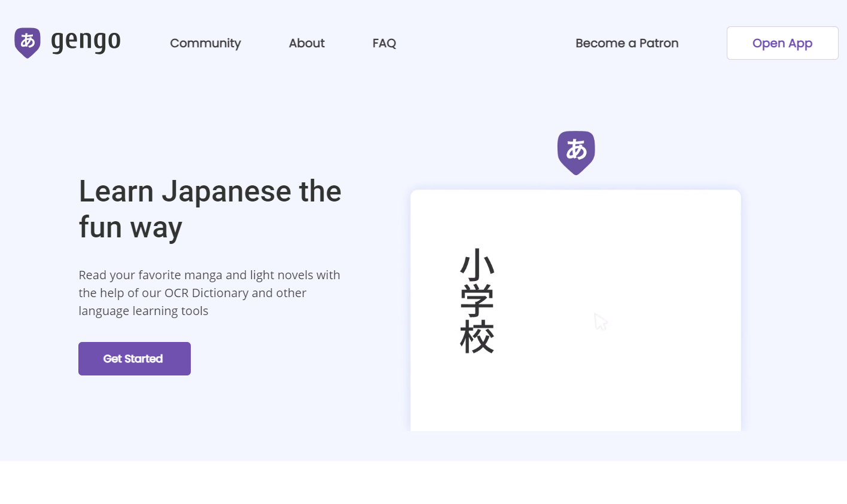847x504 pixels.
Task: Click the gengo wordmark text in header
Action: (x=86, y=42)
